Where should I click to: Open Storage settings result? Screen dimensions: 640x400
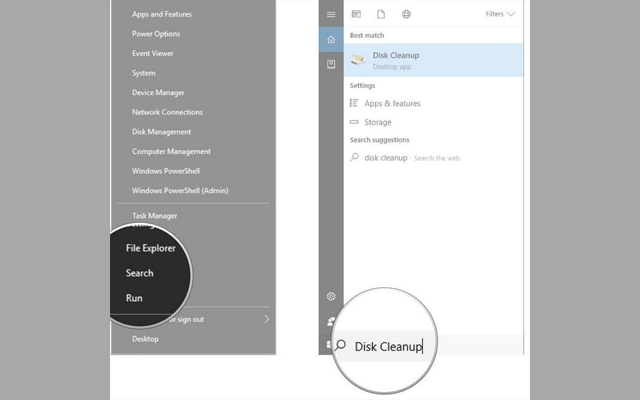click(377, 122)
